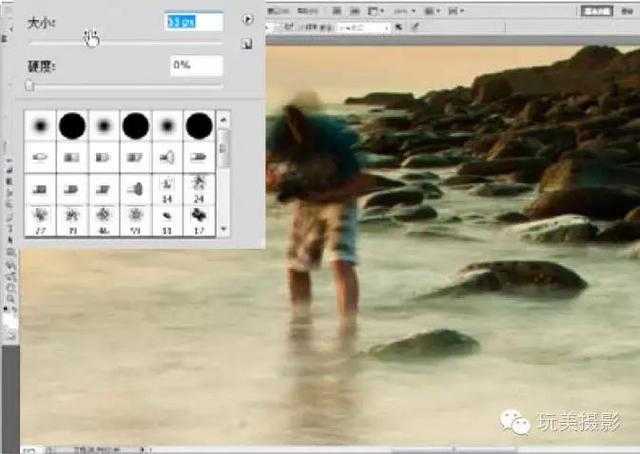Select the first soft round brush preset

[x=39, y=126]
